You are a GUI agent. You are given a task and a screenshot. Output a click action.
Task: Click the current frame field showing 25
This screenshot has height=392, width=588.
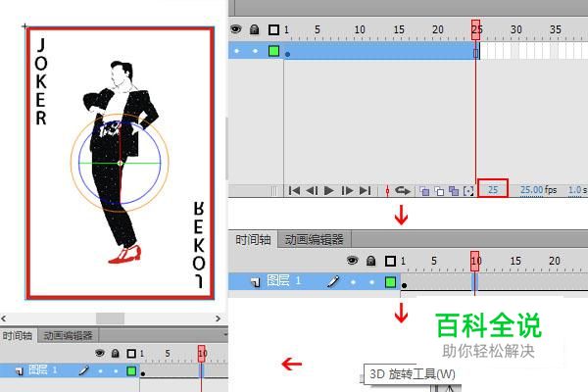pyautogui.click(x=493, y=189)
